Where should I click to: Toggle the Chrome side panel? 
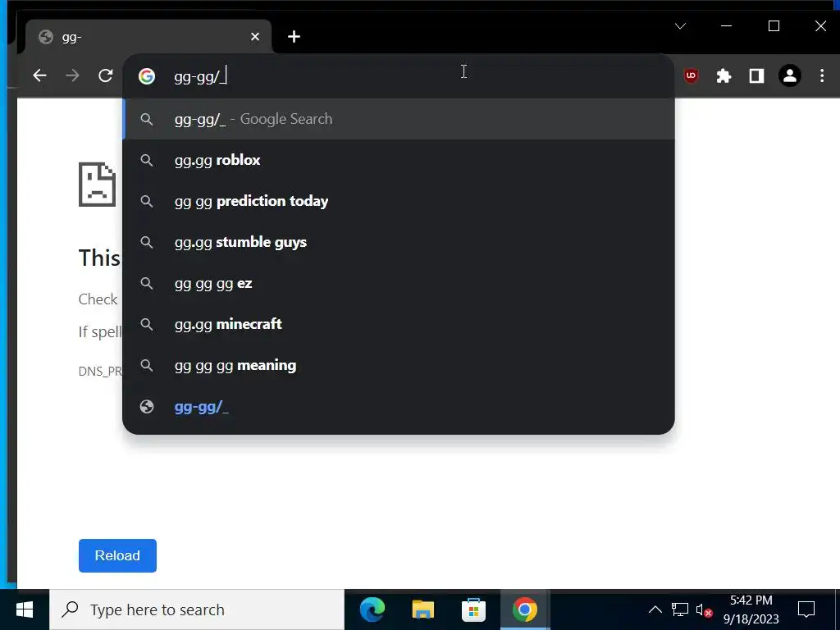point(756,76)
